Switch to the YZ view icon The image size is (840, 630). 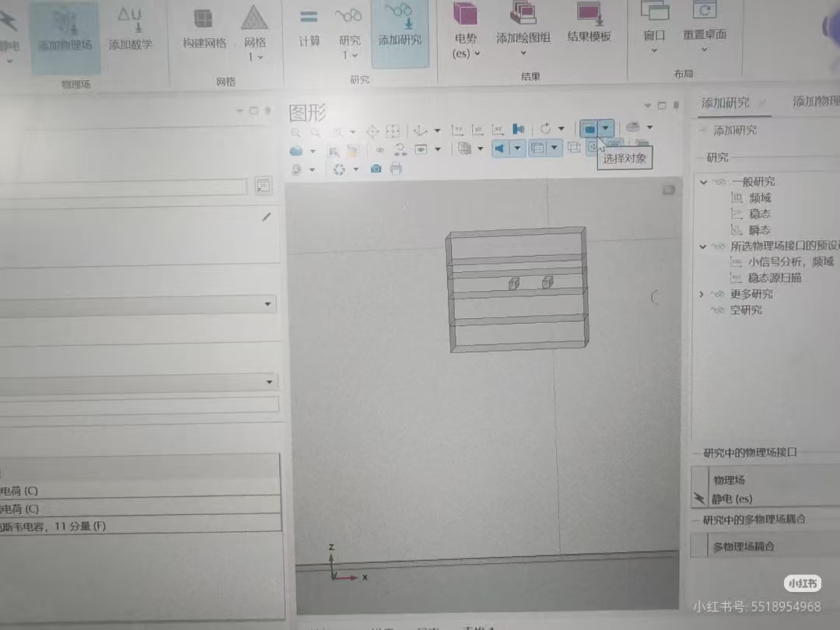[478, 130]
